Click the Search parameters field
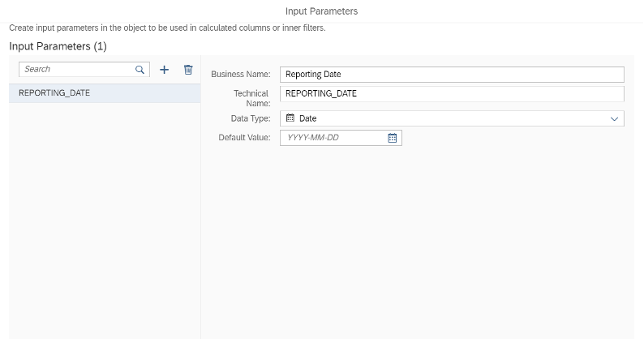 pos(84,70)
